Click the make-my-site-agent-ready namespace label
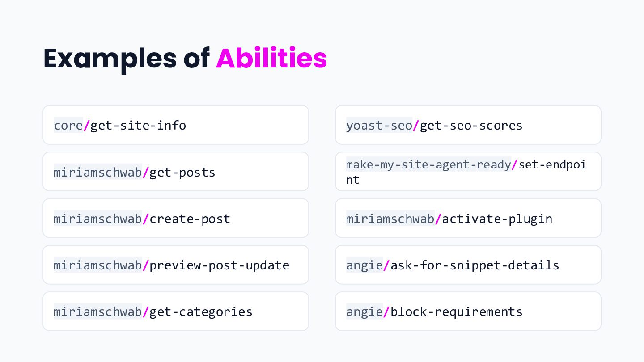The image size is (644, 362). point(428,164)
